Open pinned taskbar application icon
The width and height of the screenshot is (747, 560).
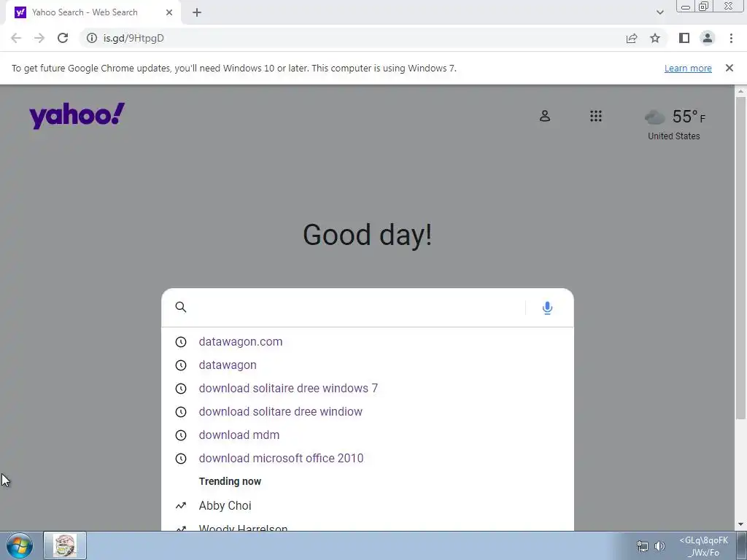click(65, 545)
